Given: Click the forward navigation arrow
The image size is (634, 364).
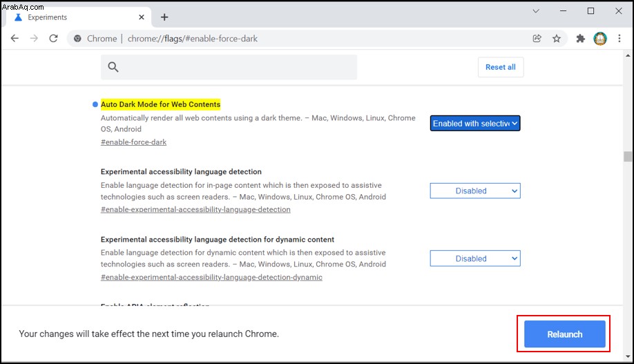Looking at the screenshot, I should tap(34, 39).
